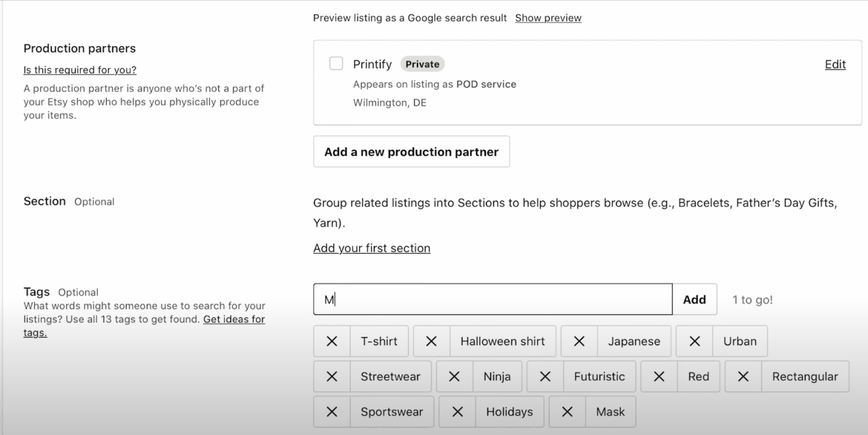Select the 'POD service' text

click(486, 84)
